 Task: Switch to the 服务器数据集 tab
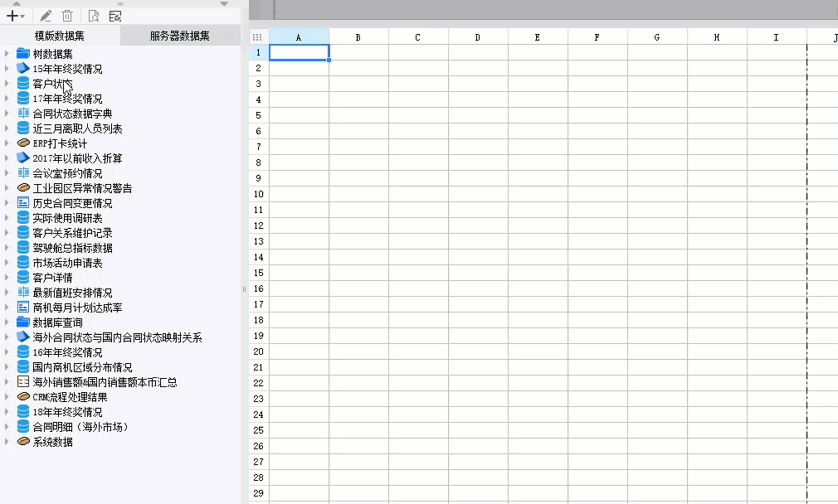pyautogui.click(x=179, y=36)
